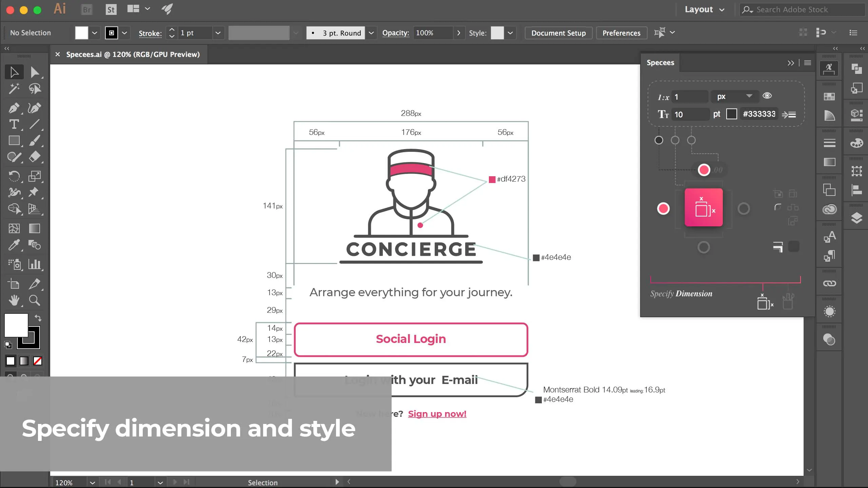Activate the Hand tool
The height and width of the screenshot is (488, 868).
pos(14,300)
